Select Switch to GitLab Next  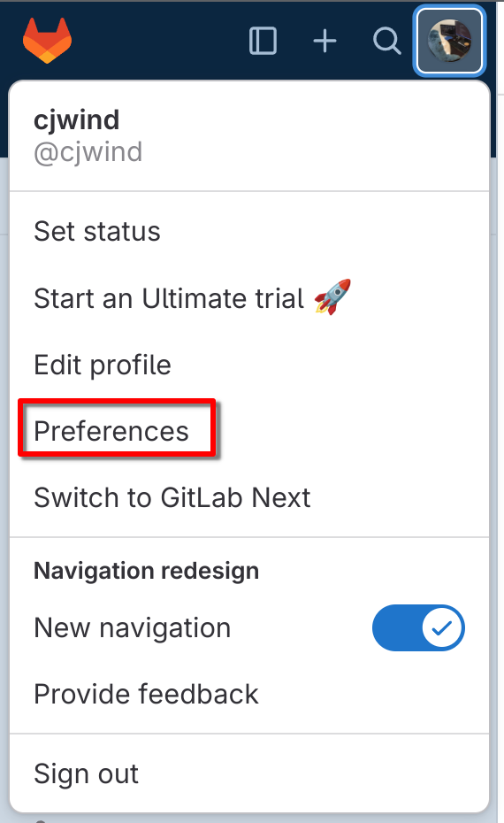coord(249,497)
